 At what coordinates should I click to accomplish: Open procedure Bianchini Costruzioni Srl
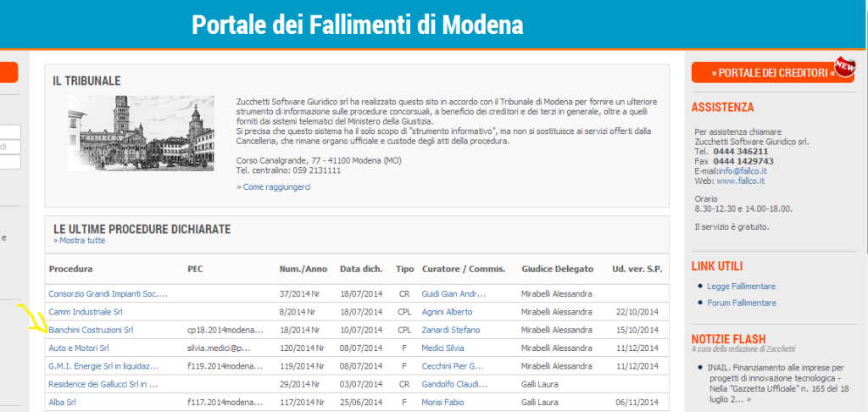(92, 330)
